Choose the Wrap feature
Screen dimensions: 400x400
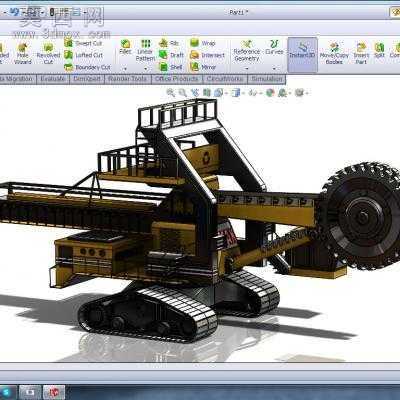pyautogui.click(x=203, y=43)
